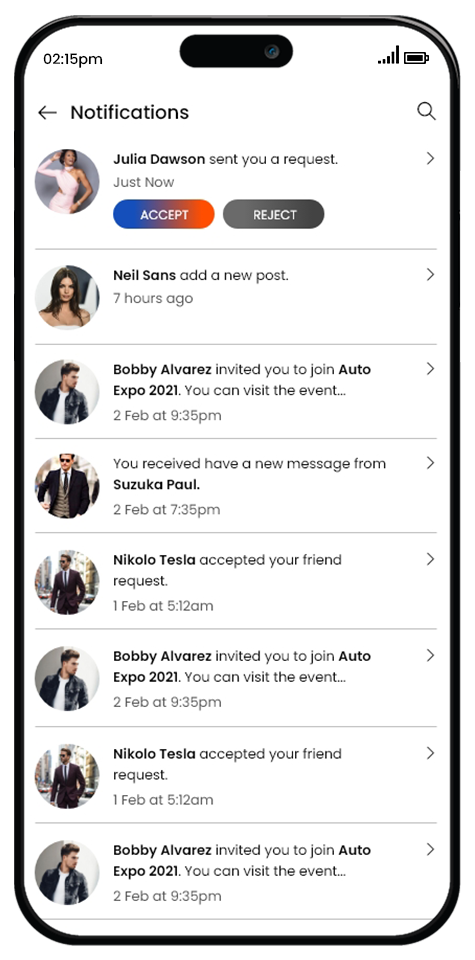Tap the battery icon in status bar
This screenshot has width=475, height=960.
pos(417,58)
